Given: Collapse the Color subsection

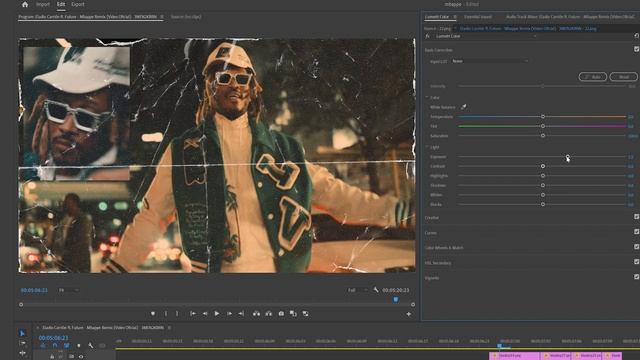Looking at the screenshot, I should tap(427, 98).
